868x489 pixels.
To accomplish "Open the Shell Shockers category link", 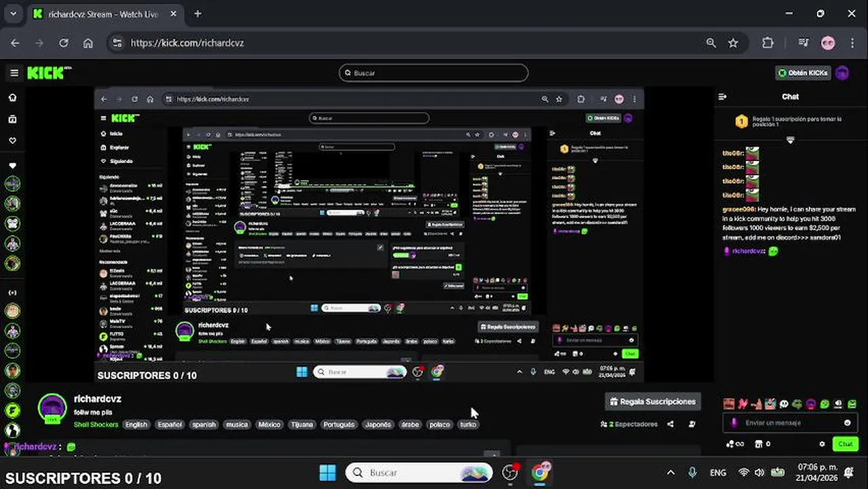I will tap(96, 424).
